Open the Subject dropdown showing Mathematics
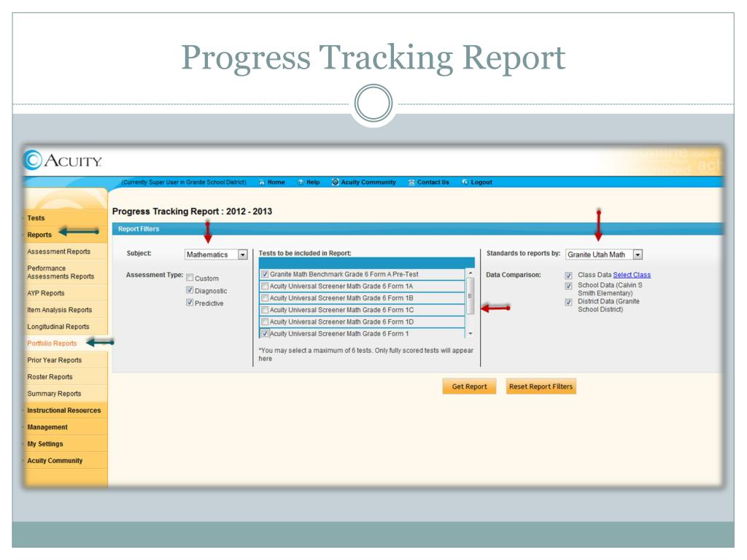The height and width of the screenshot is (560, 747). [x=216, y=254]
